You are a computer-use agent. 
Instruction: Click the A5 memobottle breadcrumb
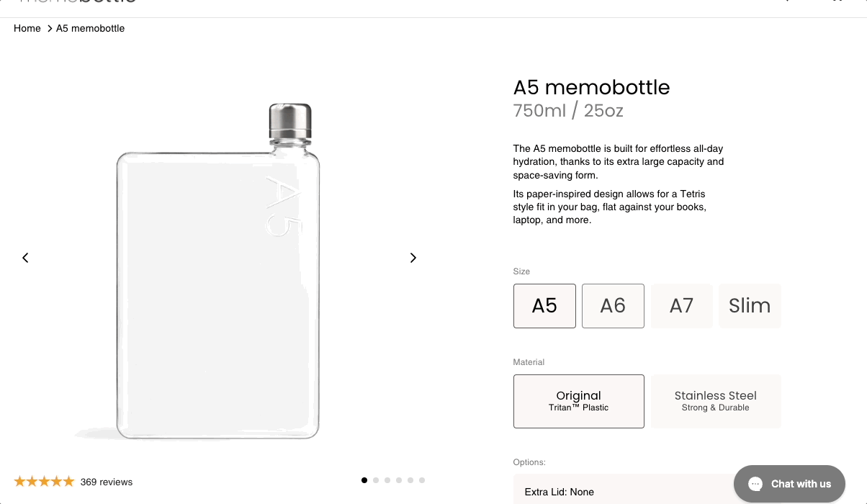91,29
